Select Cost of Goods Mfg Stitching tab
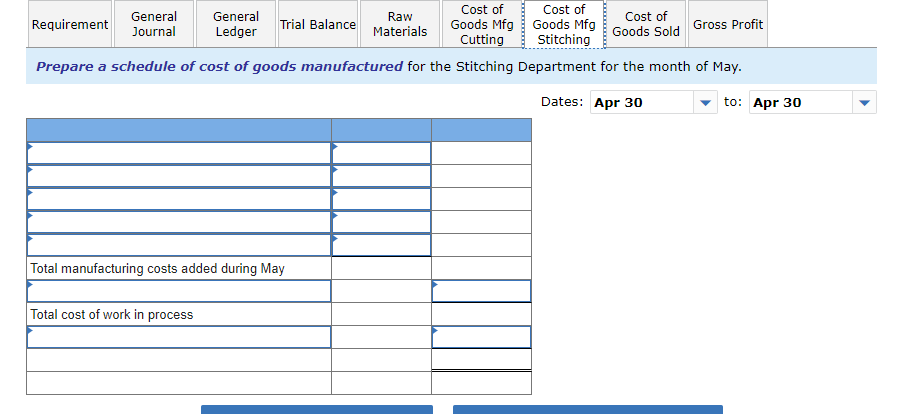 pos(564,24)
